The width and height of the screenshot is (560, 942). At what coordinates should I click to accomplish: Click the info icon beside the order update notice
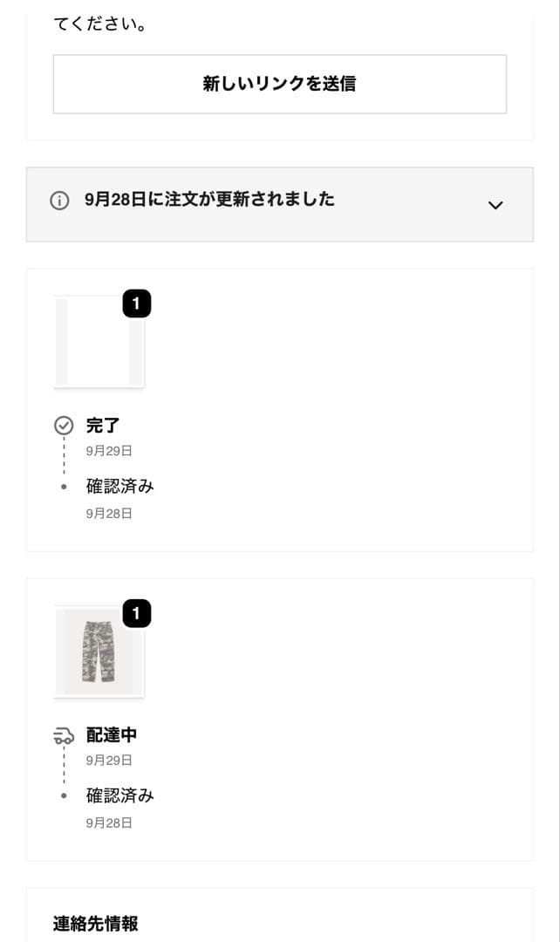tap(58, 200)
